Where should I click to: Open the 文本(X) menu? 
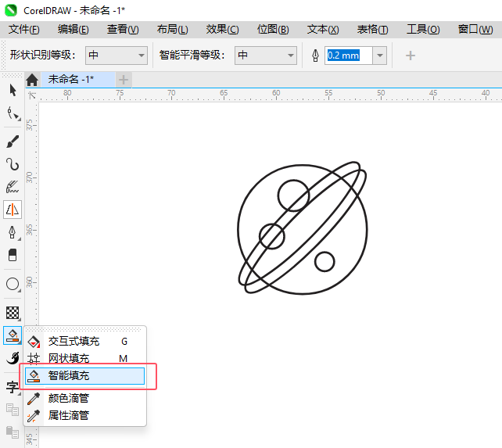tap(323, 30)
